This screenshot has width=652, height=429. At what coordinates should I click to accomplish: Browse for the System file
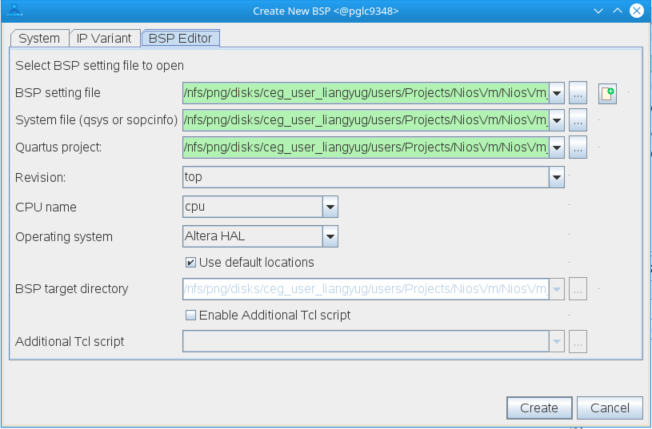click(x=578, y=121)
